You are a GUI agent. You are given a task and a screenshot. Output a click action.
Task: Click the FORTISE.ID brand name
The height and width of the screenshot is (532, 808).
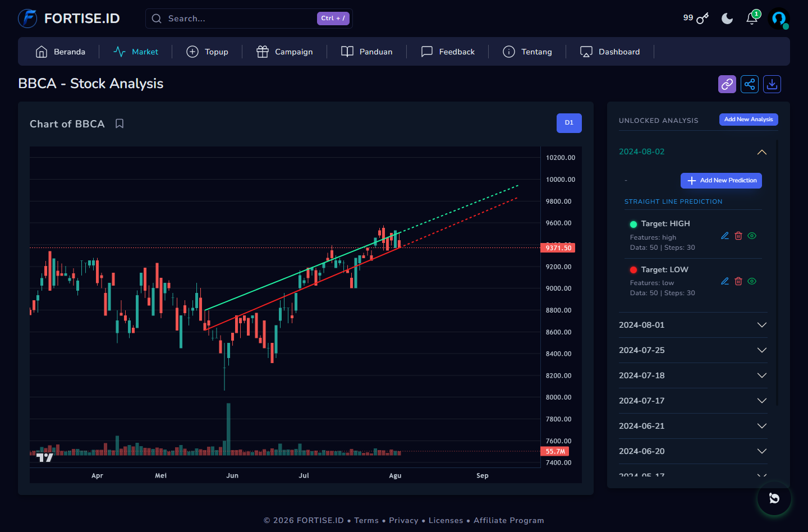click(x=82, y=19)
